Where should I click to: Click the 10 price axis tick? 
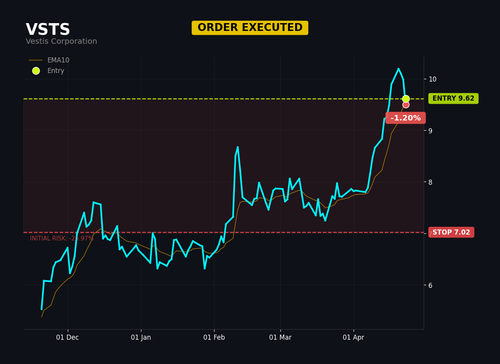(x=432, y=79)
